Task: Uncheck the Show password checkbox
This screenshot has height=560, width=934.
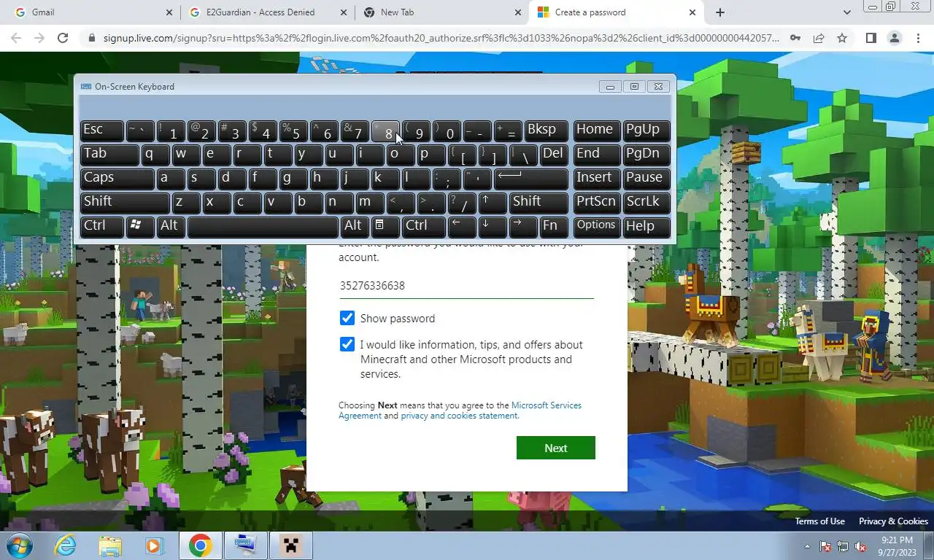Action: (347, 318)
